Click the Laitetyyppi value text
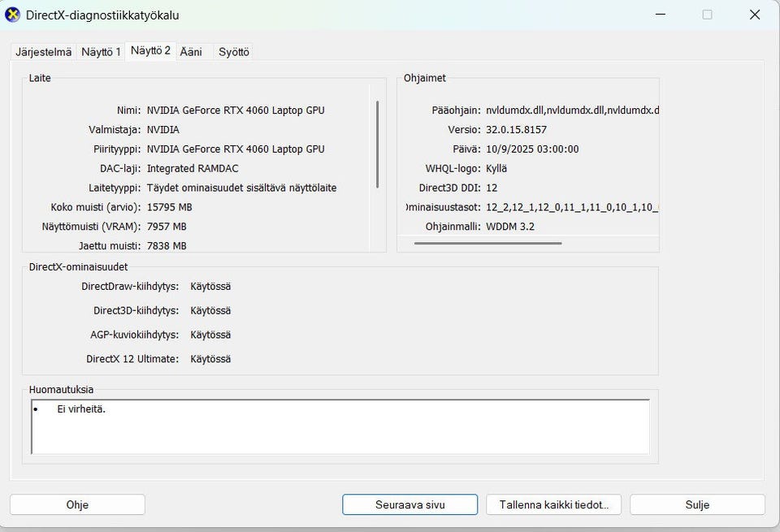Viewport: 780px width, 532px height. [242, 188]
